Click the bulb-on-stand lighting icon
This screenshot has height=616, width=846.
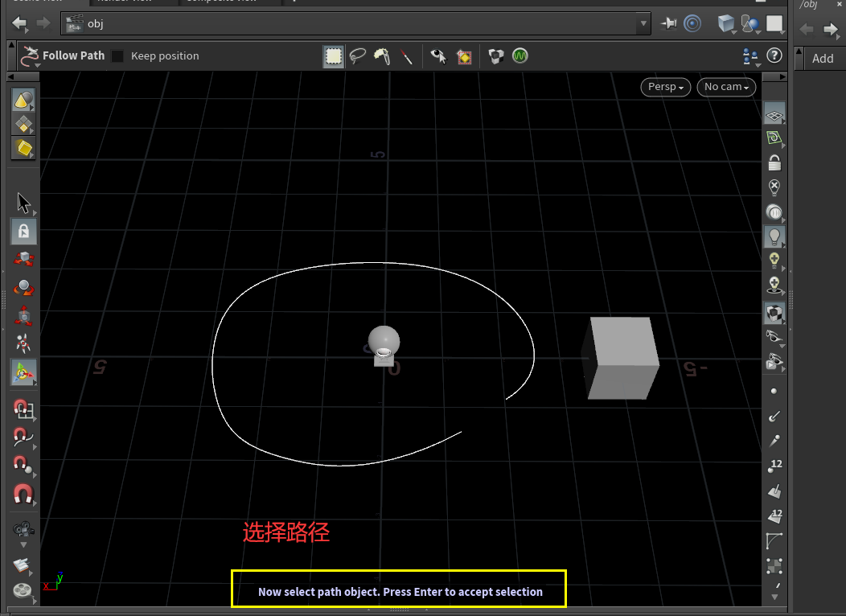point(774,285)
